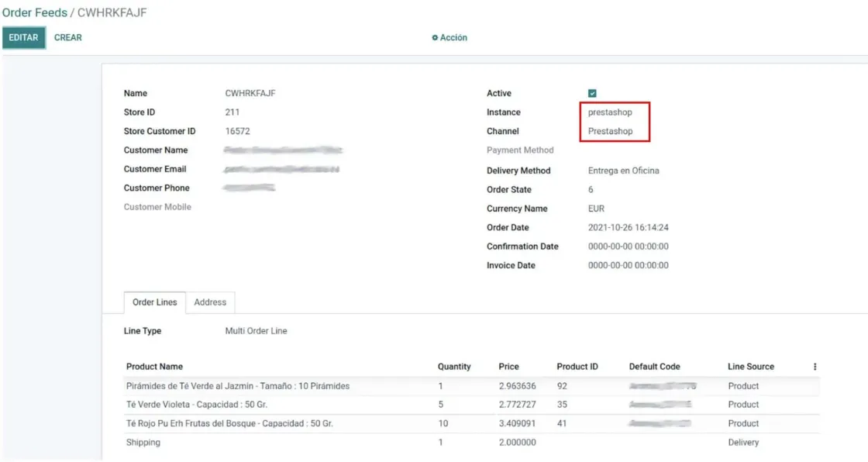The image size is (868, 462).
Task: Click the Multi Order Line value
Action: (x=256, y=331)
